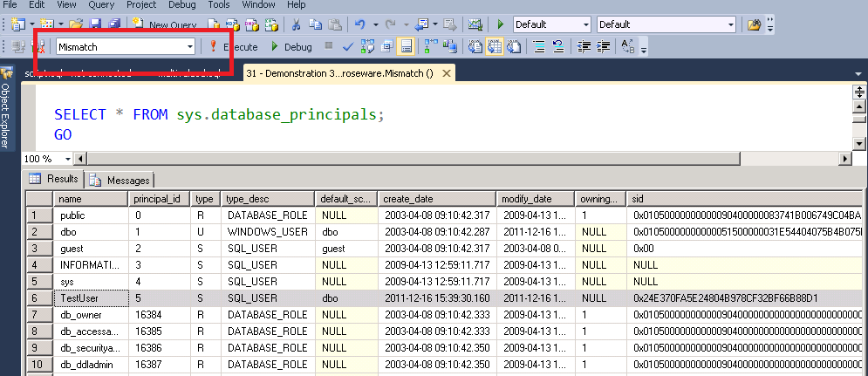Open the Mismatch database dropdown
The width and height of the screenshot is (868, 376).
[190, 46]
